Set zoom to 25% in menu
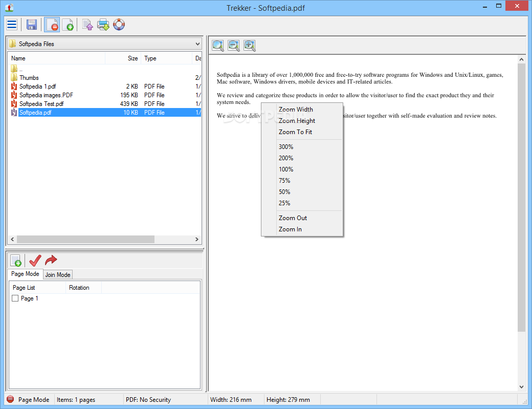The image size is (532, 409). [x=284, y=203]
